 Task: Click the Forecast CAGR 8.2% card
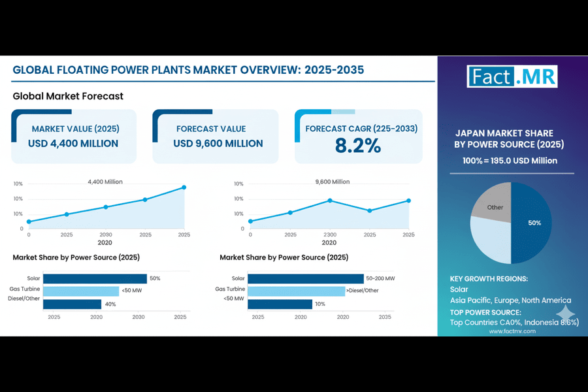coord(358,136)
